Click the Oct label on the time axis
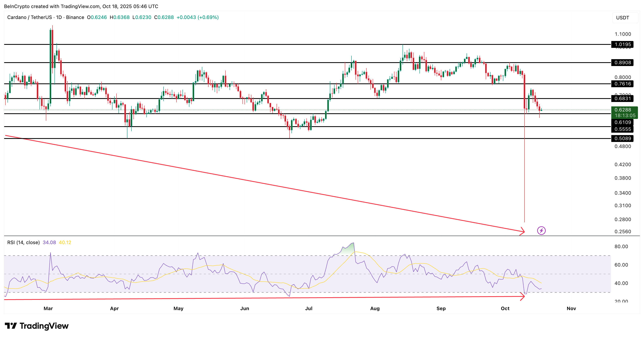The height and width of the screenshot is (338, 644). click(506, 309)
